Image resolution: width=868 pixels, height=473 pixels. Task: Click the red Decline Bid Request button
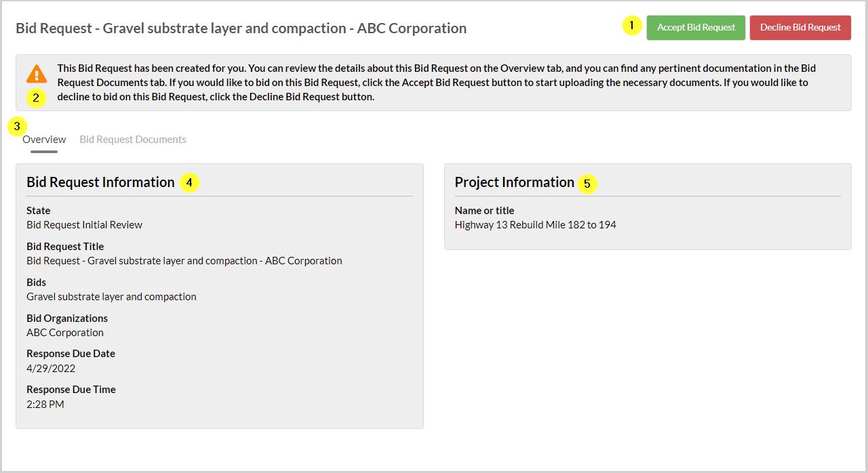[800, 28]
